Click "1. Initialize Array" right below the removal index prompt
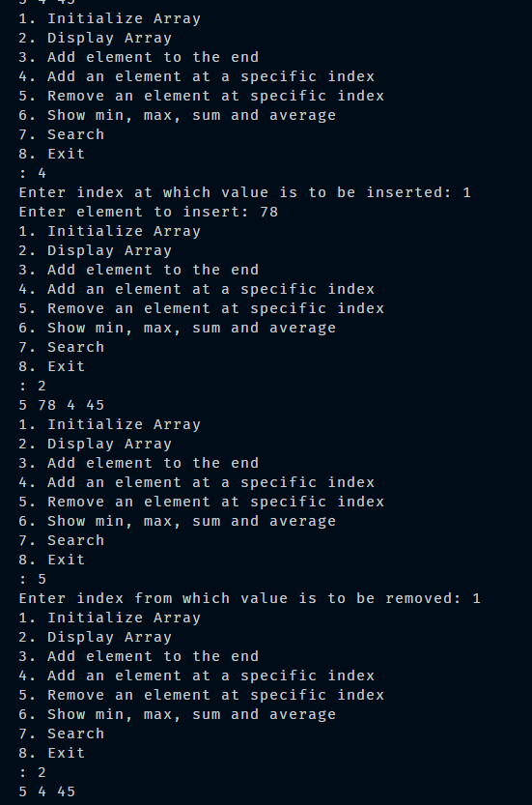Screen dimensions: 532x805 coord(110,618)
